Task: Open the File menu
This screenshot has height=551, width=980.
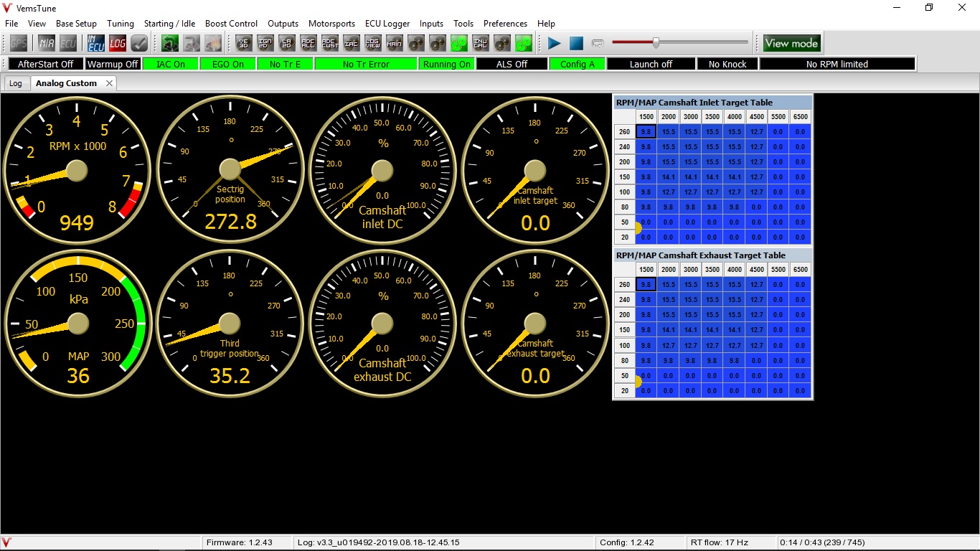Action: pos(11,24)
